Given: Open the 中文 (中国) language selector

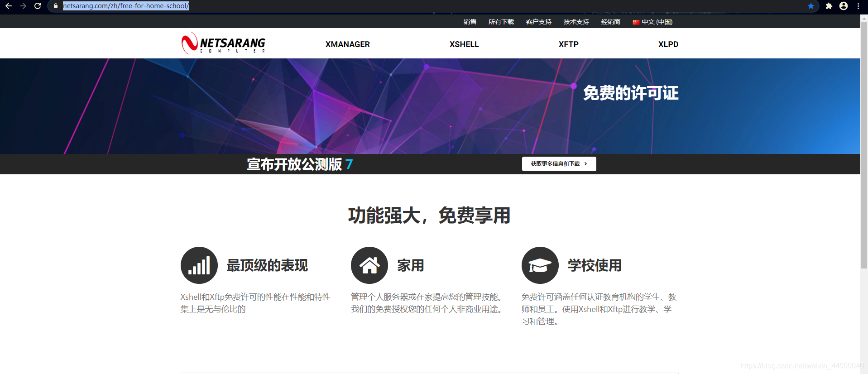Looking at the screenshot, I should click(x=653, y=22).
